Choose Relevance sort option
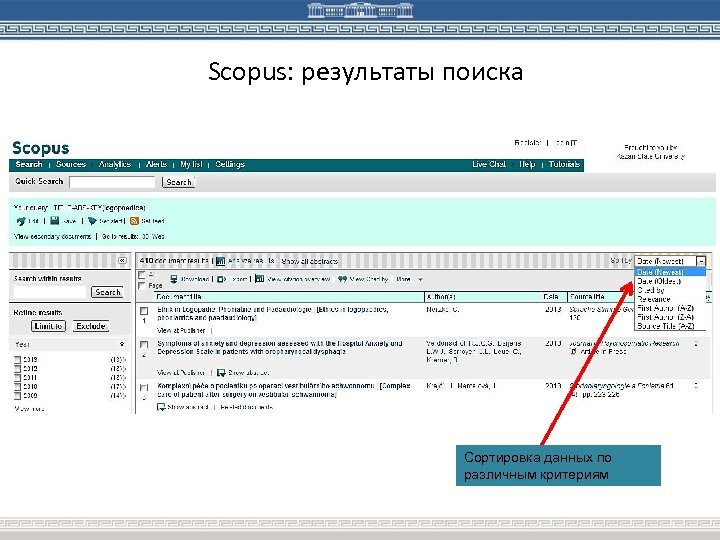This screenshot has width=720, height=540. pyautogui.click(x=670, y=299)
